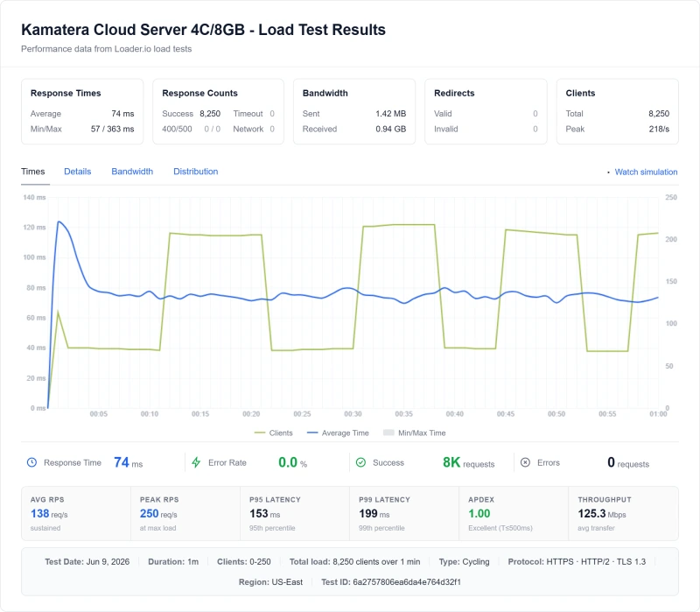This screenshot has height=612, width=700.
Task: Click the Error Rate 0.0 % value
Action: pos(292,462)
